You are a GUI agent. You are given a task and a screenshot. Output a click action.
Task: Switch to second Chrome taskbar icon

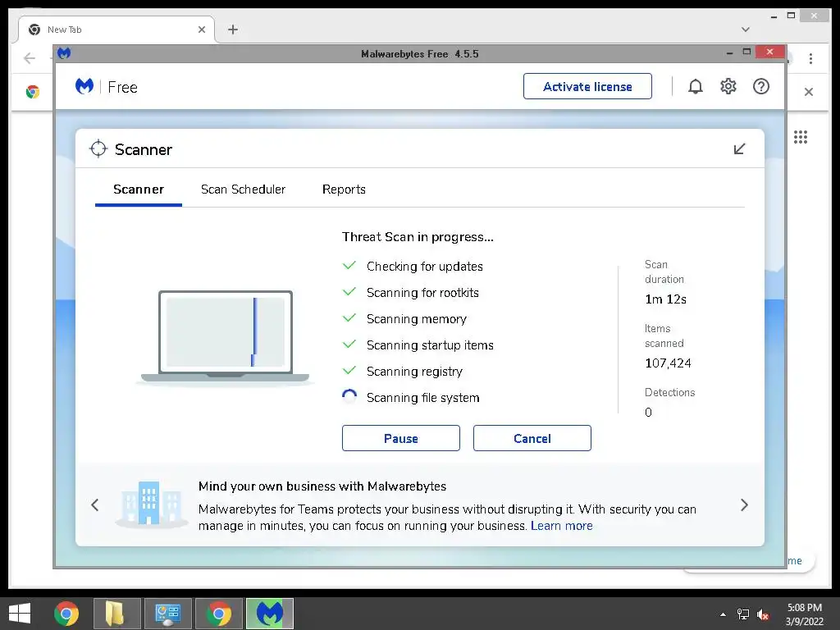[x=218, y=614]
